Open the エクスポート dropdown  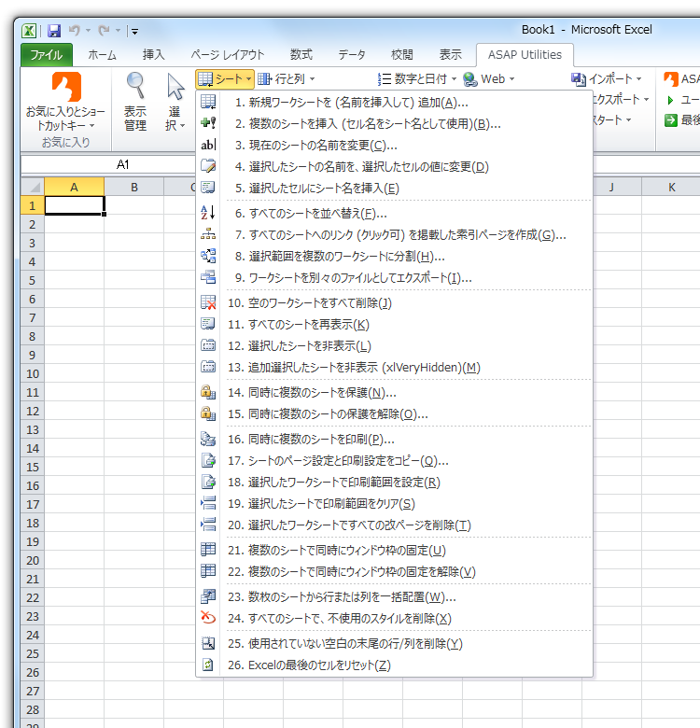pos(620,99)
